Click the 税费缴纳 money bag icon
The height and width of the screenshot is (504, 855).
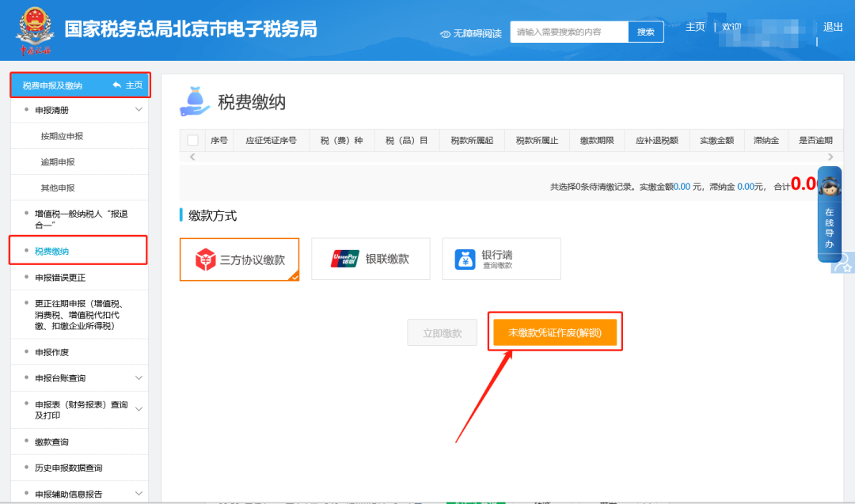point(194,101)
